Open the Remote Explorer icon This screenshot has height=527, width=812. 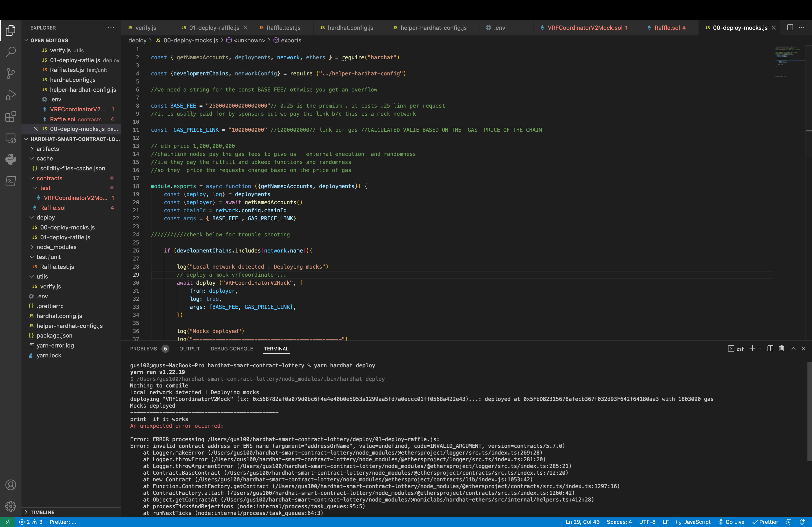[x=10, y=138]
